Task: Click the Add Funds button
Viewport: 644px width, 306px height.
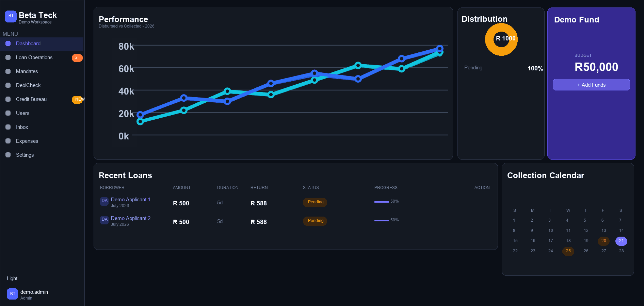Action: [x=591, y=85]
